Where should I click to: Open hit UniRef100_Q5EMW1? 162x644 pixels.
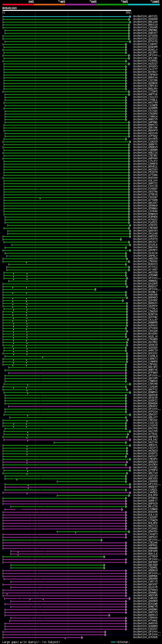(x=145, y=30)
